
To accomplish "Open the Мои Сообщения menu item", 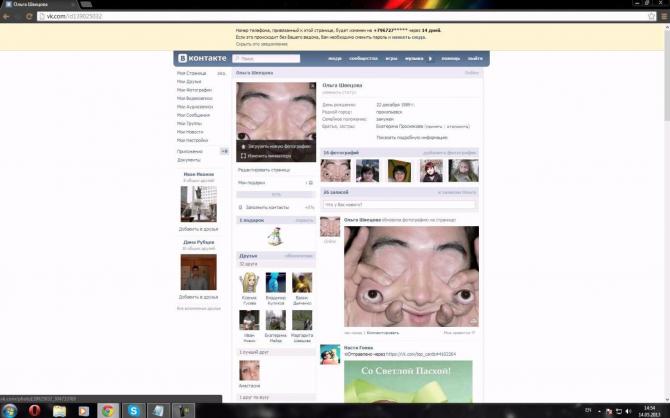I will coord(194,115).
